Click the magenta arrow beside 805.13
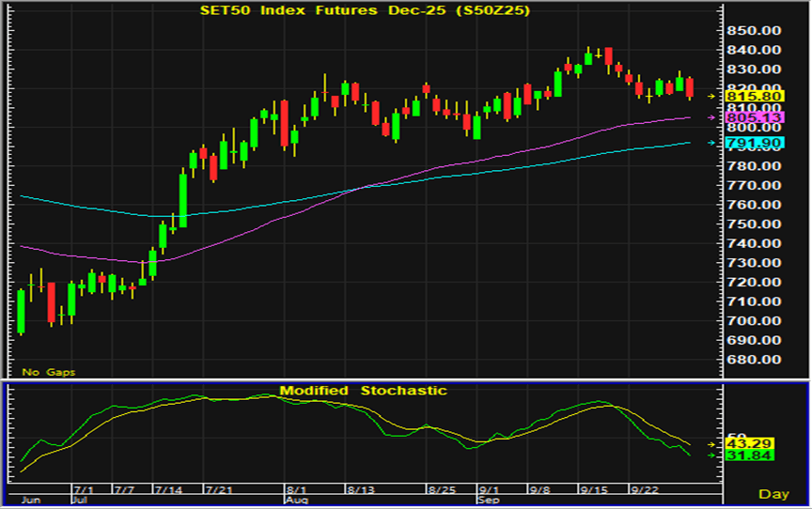 711,117
